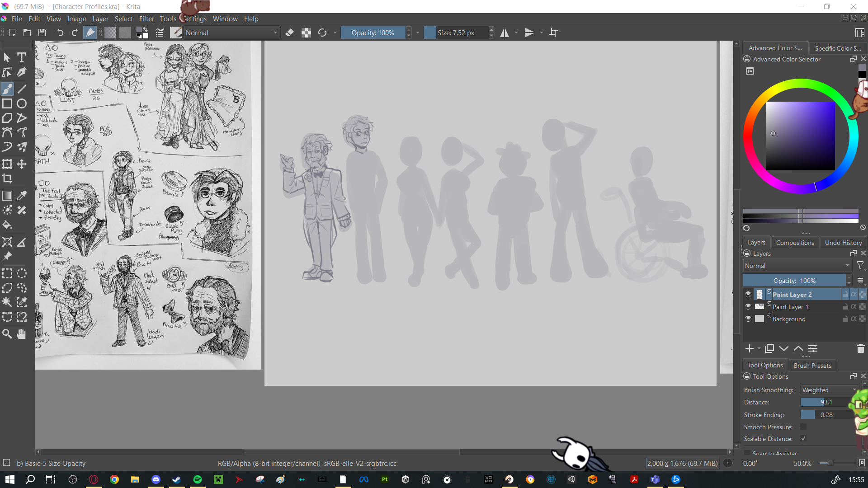Toggle eraser mode in toolbar
This screenshot has width=868, height=488.
[x=290, y=33]
